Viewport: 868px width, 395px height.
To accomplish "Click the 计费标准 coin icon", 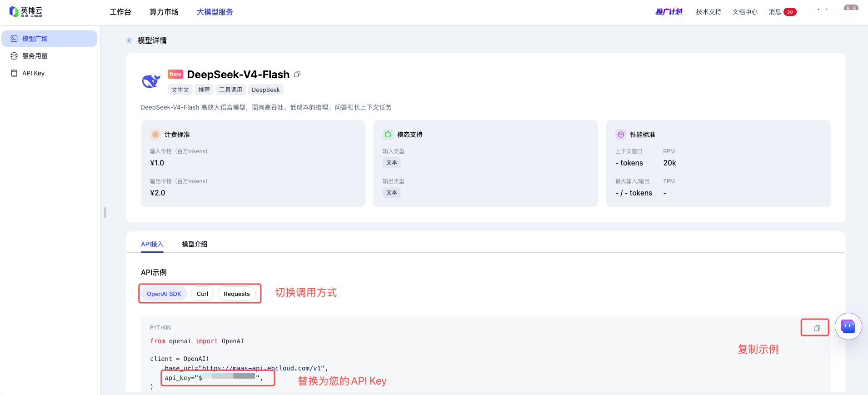I will [x=155, y=135].
